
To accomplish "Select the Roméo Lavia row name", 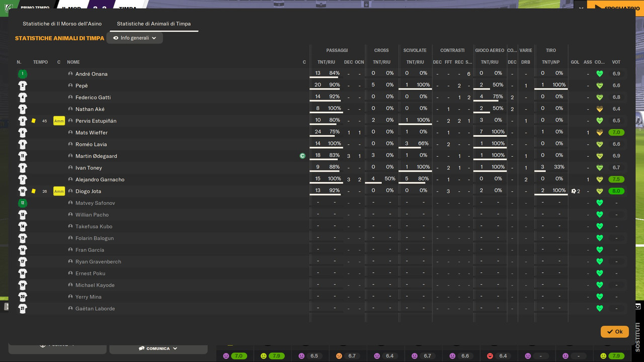I will (x=91, y=144).
